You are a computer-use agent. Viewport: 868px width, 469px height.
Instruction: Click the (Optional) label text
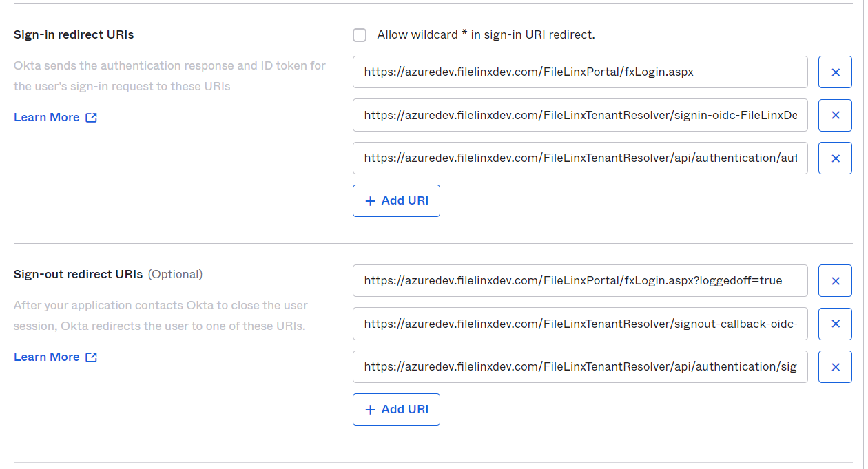[175, 274]
